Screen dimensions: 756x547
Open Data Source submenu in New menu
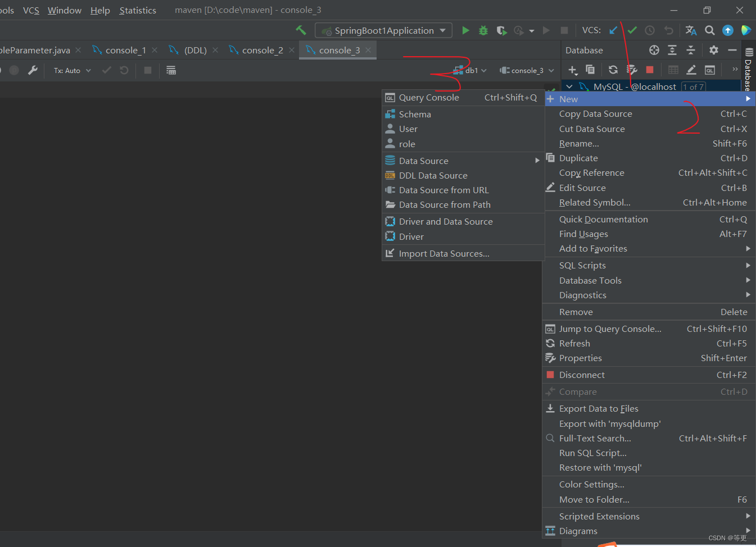tap(463, 161)
